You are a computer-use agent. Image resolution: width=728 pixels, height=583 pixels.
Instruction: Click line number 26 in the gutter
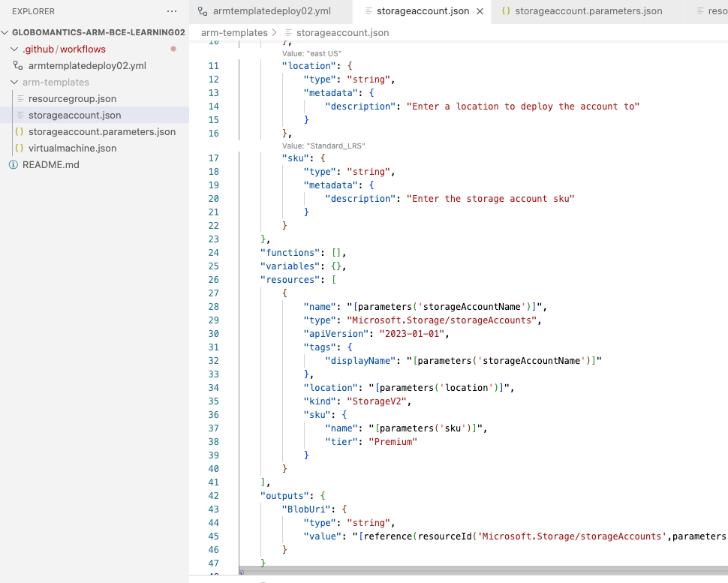(214, 280)
